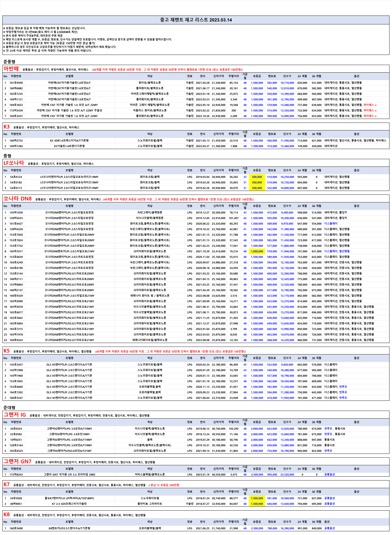Select the buyout price '9,490,000'
This screenshot has width=392, height=535.
pos(287,213)
